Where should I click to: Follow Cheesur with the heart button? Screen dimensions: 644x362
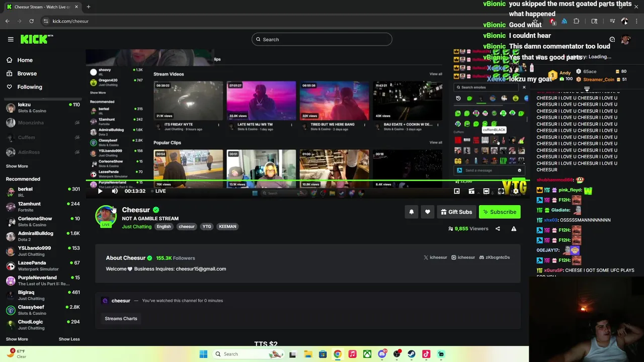[x=428, y=212]
